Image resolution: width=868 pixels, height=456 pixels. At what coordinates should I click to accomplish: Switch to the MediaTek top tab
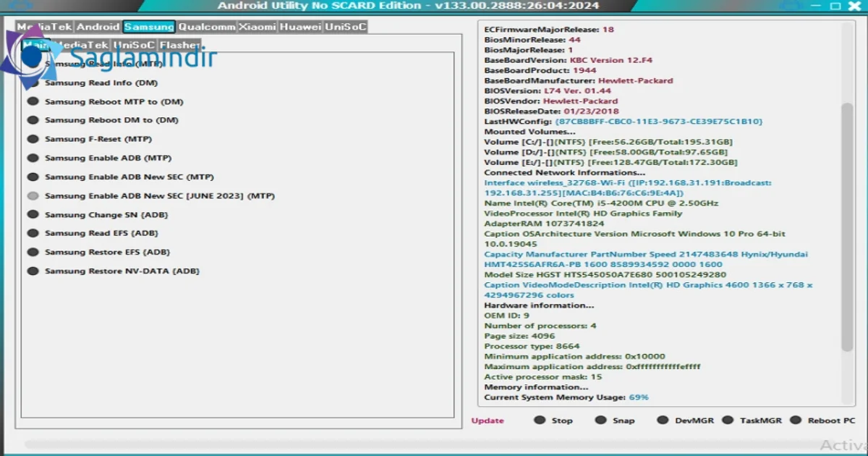(44, 27)
